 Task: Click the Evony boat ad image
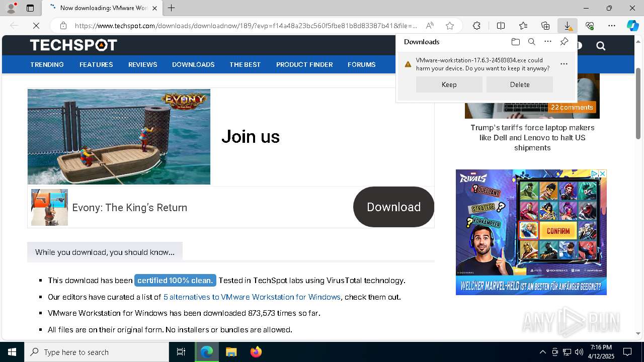(x=119, y=137)
